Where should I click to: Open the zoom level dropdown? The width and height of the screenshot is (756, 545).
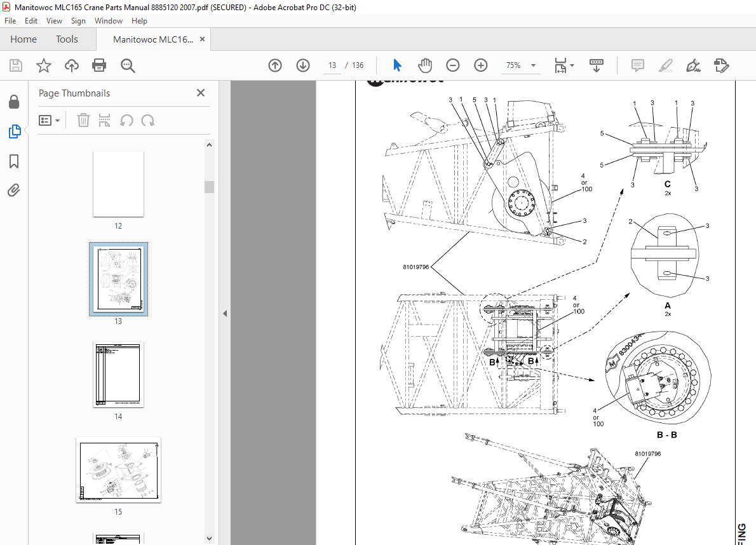(x=533, y=65)
